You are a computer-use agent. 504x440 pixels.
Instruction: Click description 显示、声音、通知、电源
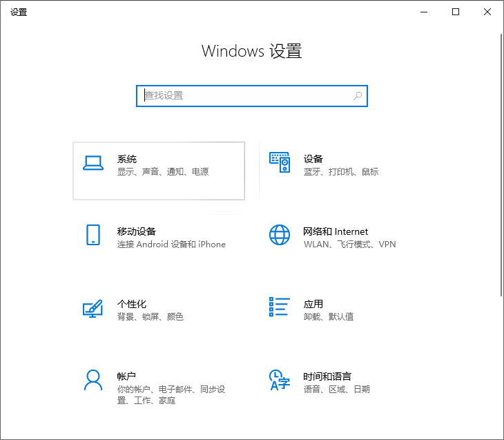[x=163, y=172]
